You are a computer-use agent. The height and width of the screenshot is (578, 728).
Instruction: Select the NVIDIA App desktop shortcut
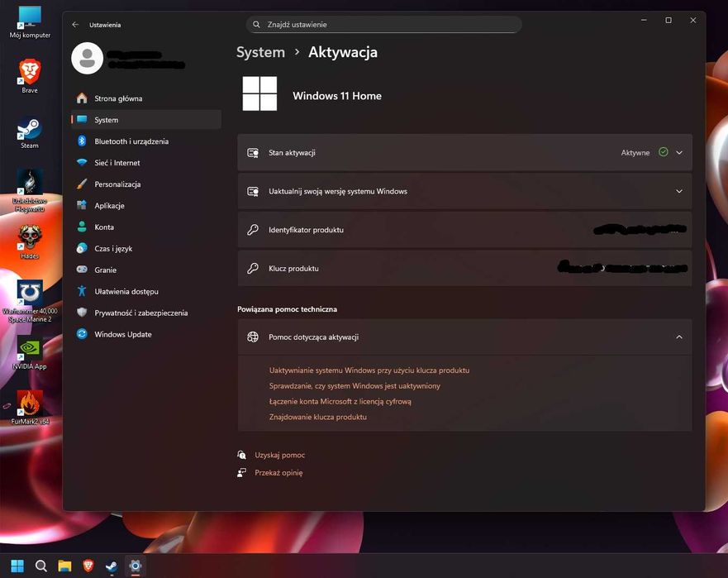pyautogui.click(x=30, y=353)
